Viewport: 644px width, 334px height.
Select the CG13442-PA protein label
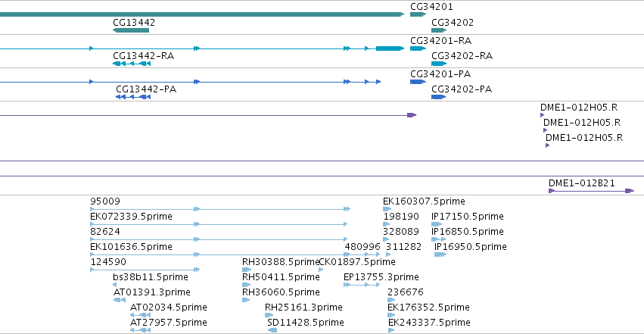click(146, 89)
